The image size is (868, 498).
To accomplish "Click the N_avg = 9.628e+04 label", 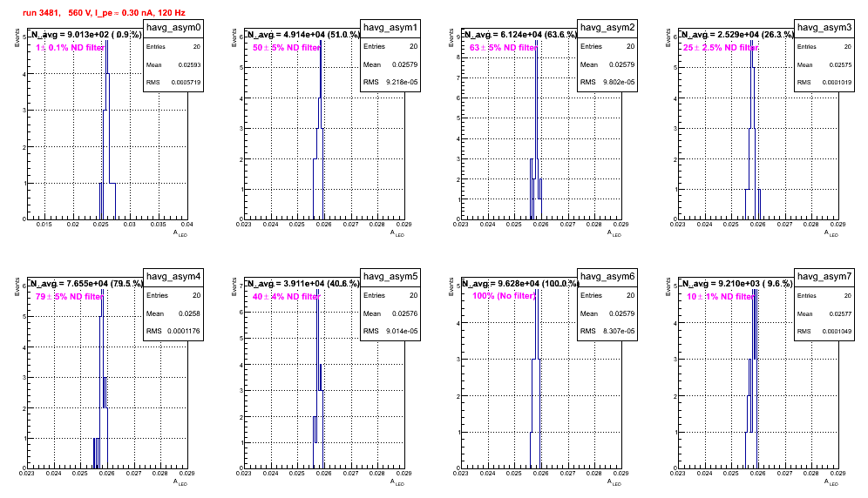I will point(520,283).
